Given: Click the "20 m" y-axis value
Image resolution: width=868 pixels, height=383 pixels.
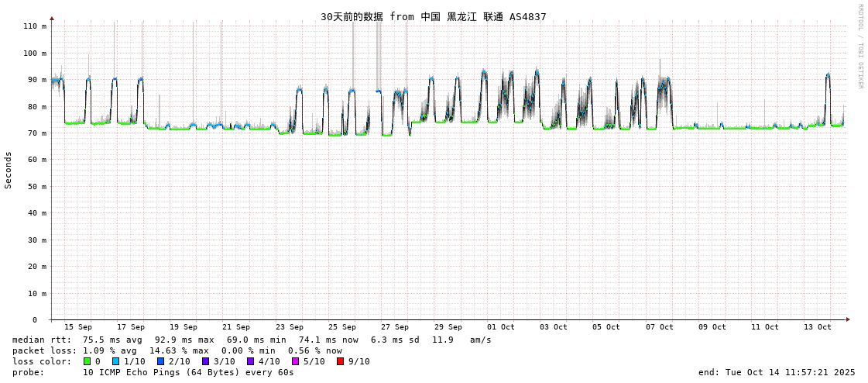Looking at the screenshot, I should click(37, 267).
